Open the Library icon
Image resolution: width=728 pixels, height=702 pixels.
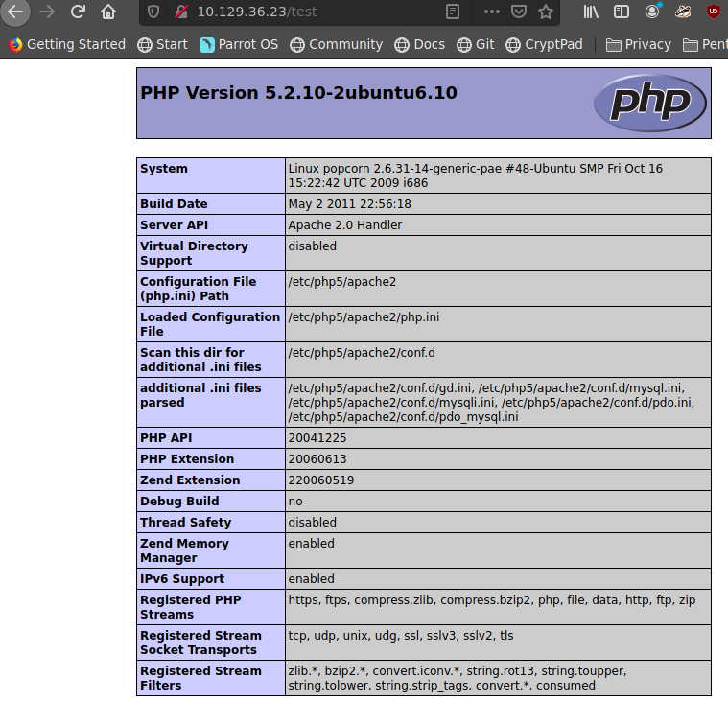pyautogui.click(x=591, y=12)
